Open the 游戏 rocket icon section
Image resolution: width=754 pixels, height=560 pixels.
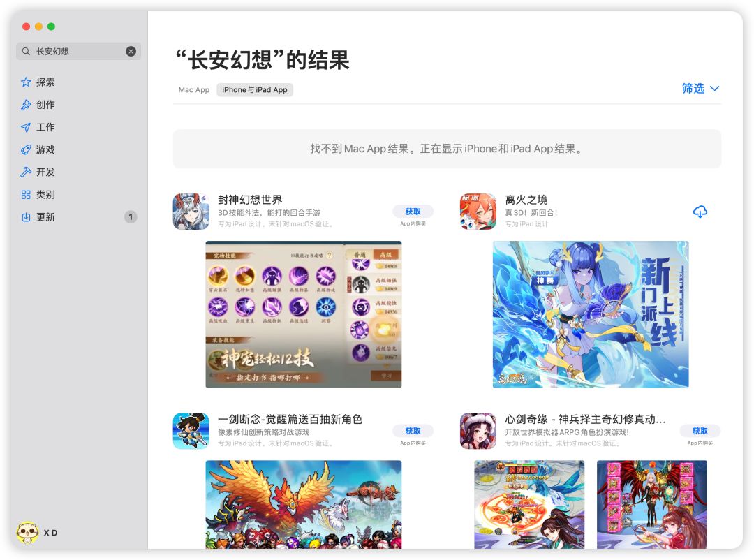tap(26, 149)
